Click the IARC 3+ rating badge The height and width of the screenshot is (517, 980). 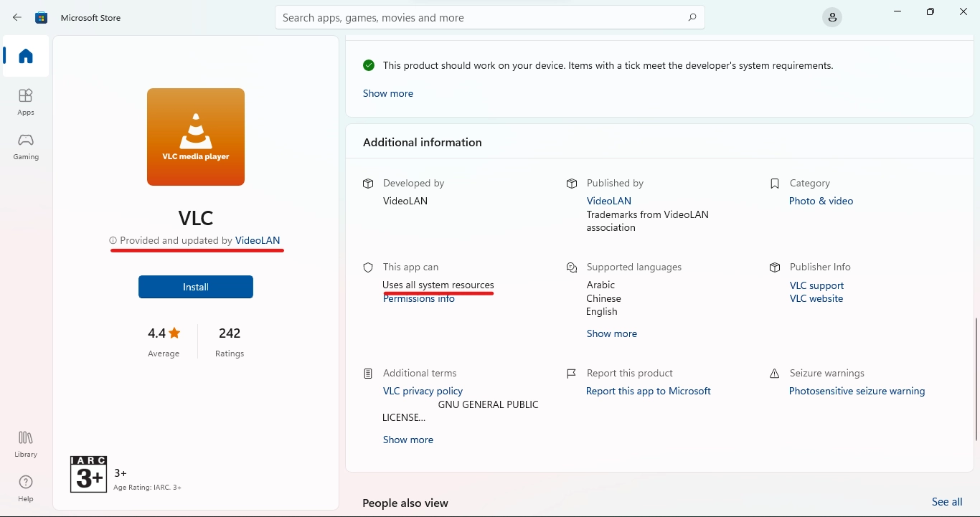coord(88,474)
